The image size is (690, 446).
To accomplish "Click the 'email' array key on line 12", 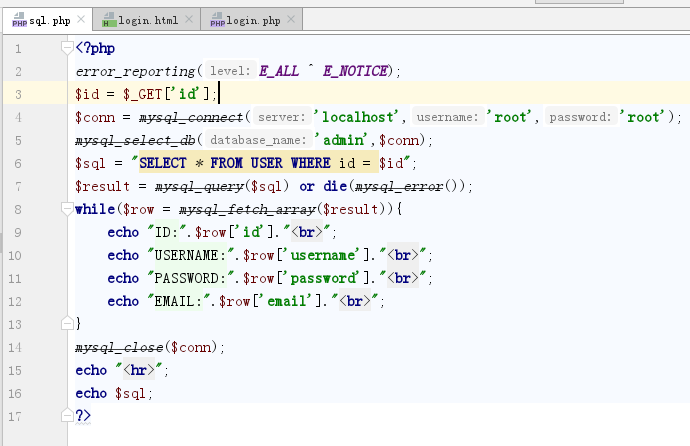I will click(287, 301).
